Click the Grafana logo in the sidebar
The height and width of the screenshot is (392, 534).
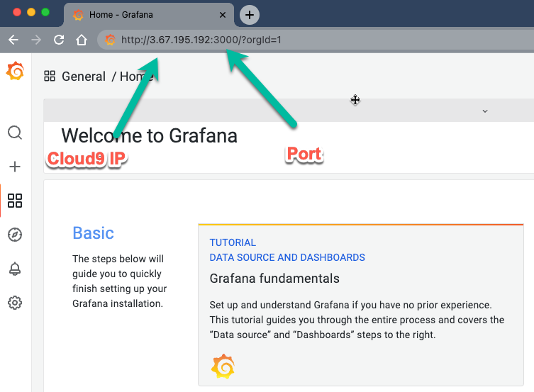pos(16,71)
